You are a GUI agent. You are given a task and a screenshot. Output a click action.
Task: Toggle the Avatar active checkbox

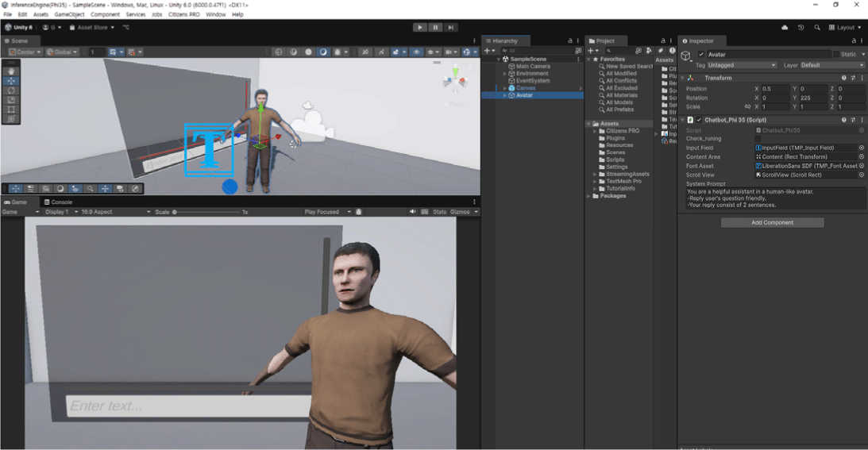click(x=700, y=54)
